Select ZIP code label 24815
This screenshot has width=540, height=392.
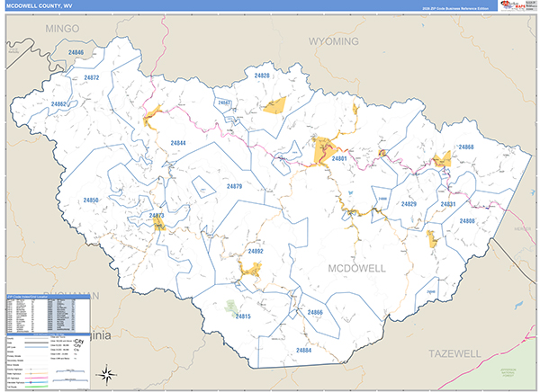243,316
